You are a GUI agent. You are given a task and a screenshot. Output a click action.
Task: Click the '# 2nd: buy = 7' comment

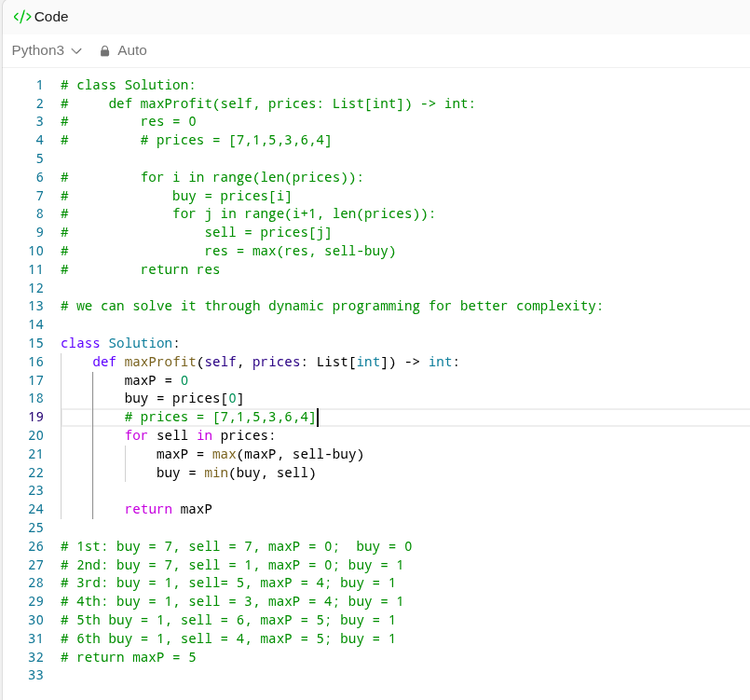(x=232, y=565)
